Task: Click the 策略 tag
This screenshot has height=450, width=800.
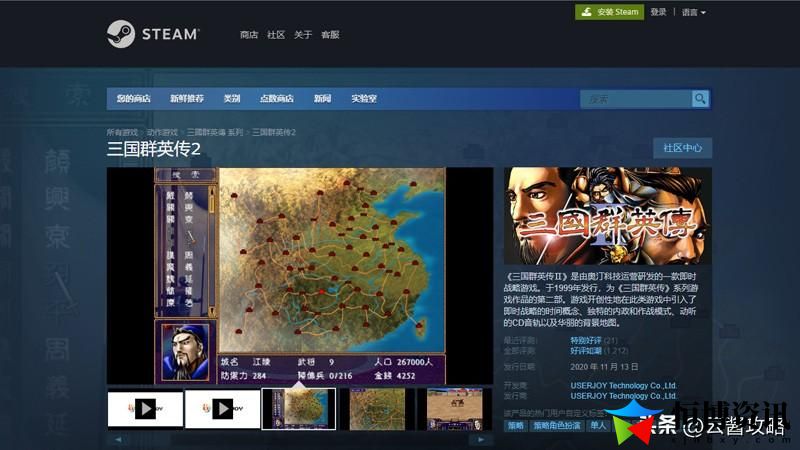Action: pos(516,426)
